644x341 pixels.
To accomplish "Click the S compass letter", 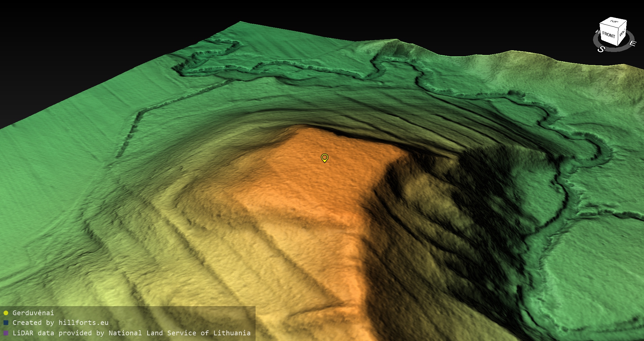I will pyautogui.click(x=601, y=49).
